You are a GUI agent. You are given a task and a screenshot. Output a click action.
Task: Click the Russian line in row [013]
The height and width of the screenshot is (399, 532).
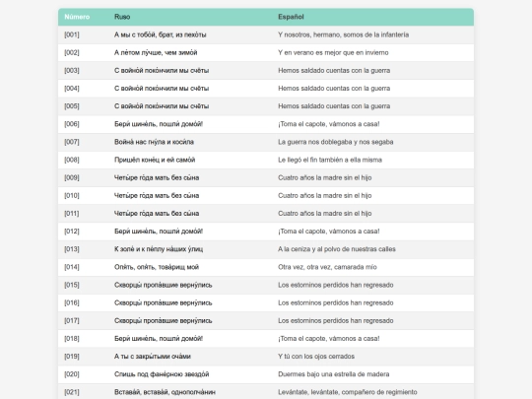tap(159, 249)
